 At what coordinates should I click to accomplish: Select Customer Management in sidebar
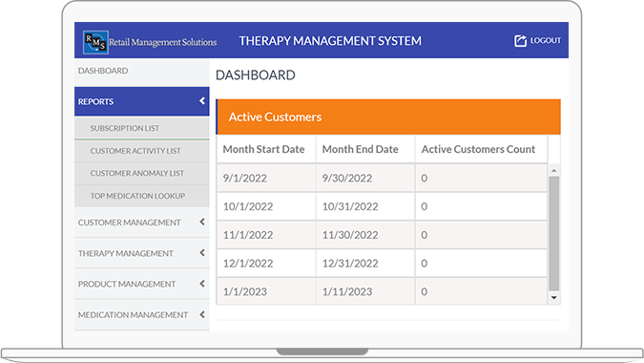point(142,223)
